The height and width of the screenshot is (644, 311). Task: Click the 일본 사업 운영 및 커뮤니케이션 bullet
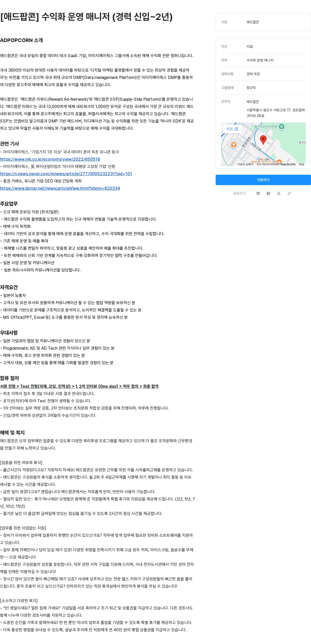coord(27,263)
